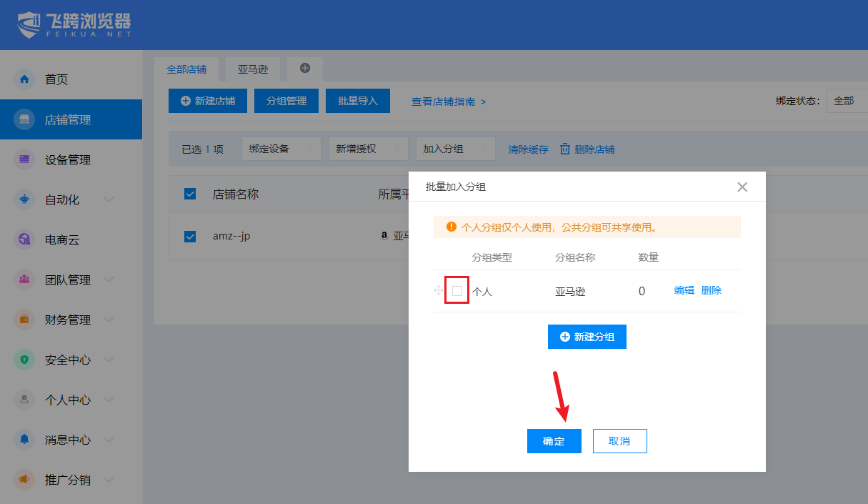Check the 个人 亚马逊 group checkbox
868x504 pixels.
pos(457,291)
